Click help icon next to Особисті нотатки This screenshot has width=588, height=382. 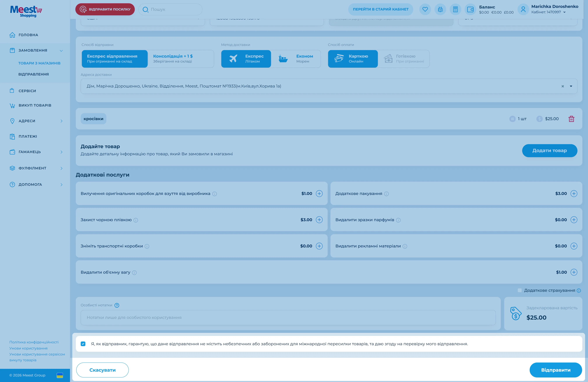point(117,305)
